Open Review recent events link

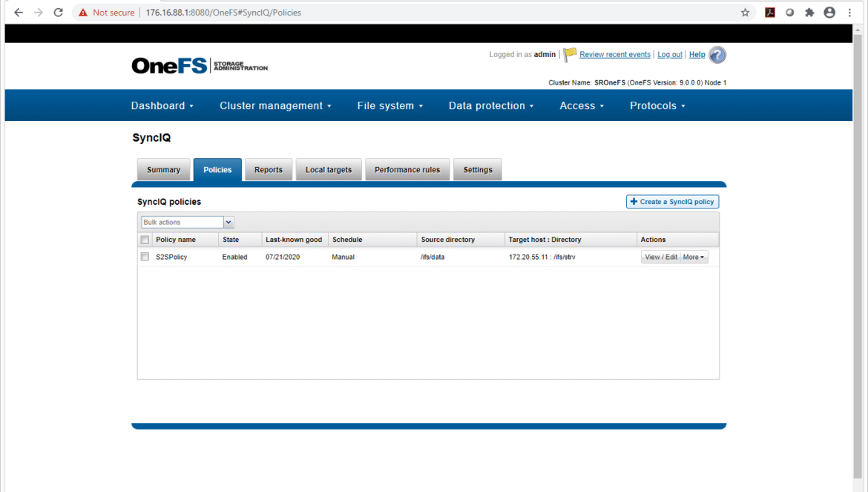(x=614, y=54)
